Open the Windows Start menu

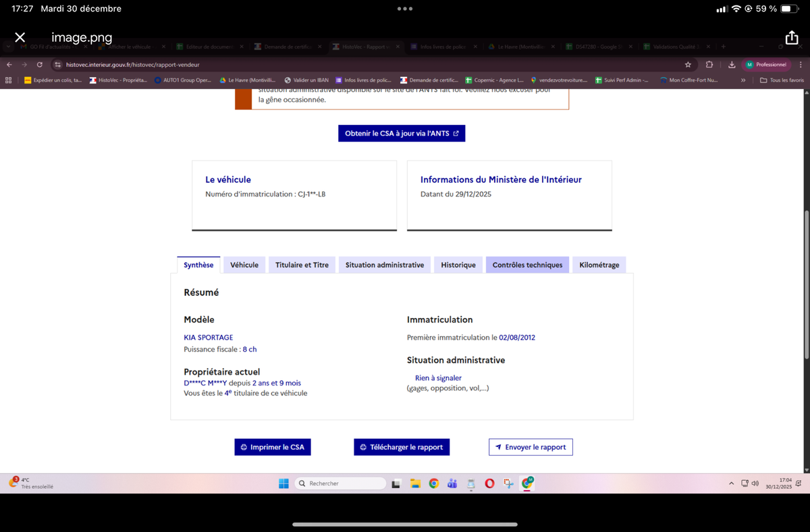pyautogui.click(x=283, y=483)
